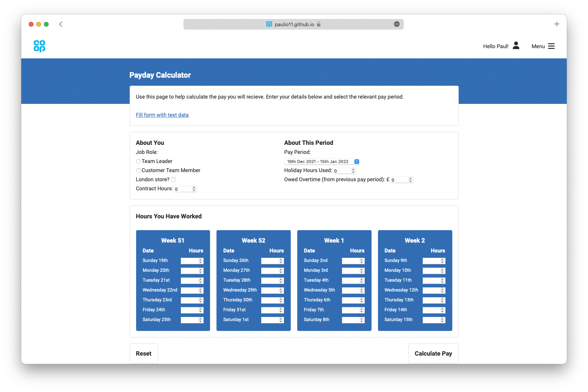The width and height of the screenshot is (588, 392).
Task: Click the ellipsis icon in address bar
Action: 397,24
